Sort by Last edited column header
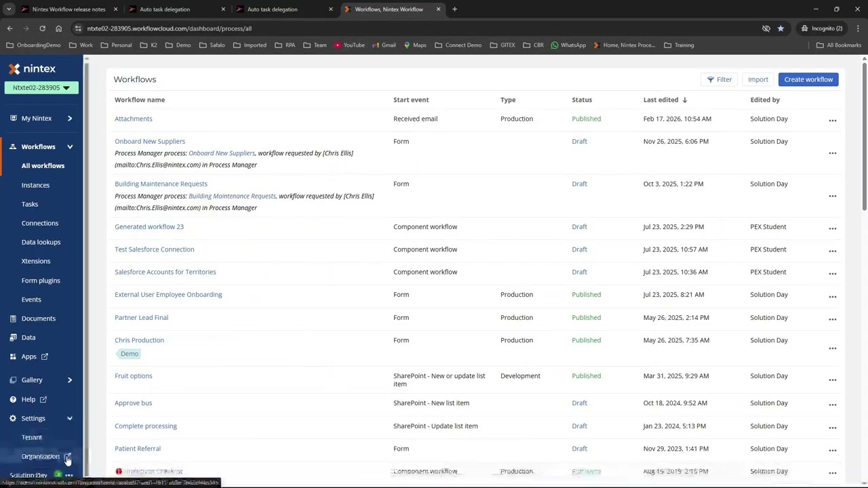Image resolution: width=868 pixels, height=488 pixels. (x=665, y=100)
